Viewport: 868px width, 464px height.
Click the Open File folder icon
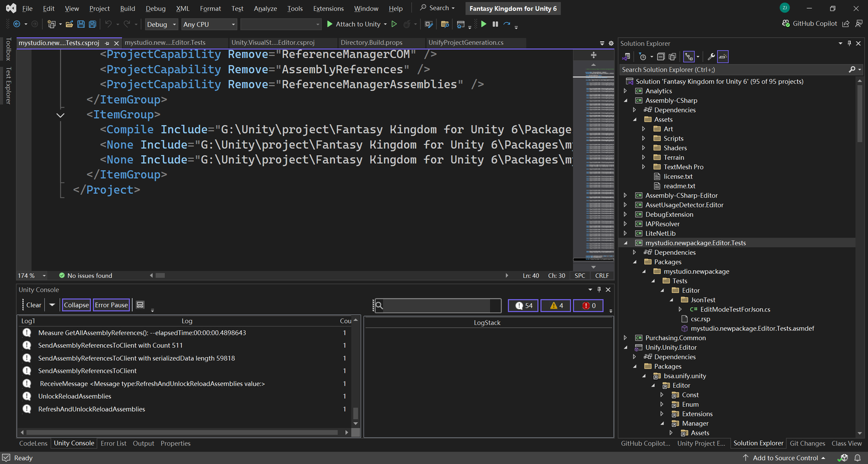click(69, 24)
